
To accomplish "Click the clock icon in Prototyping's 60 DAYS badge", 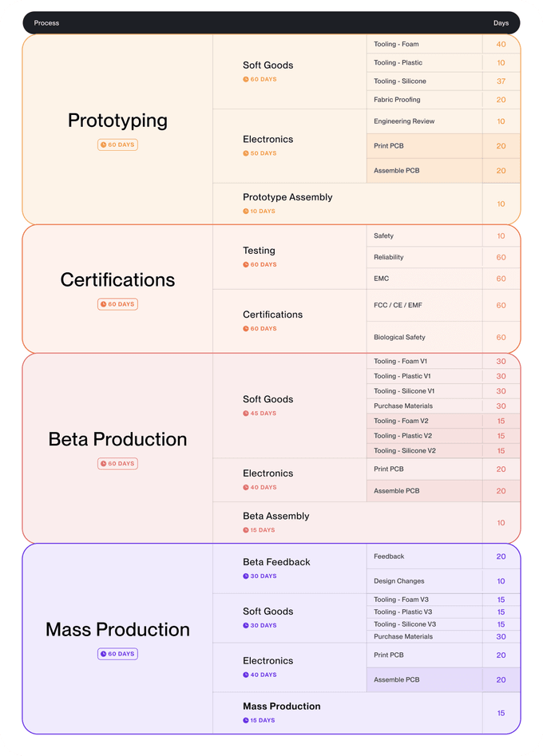I will point(103,144).
